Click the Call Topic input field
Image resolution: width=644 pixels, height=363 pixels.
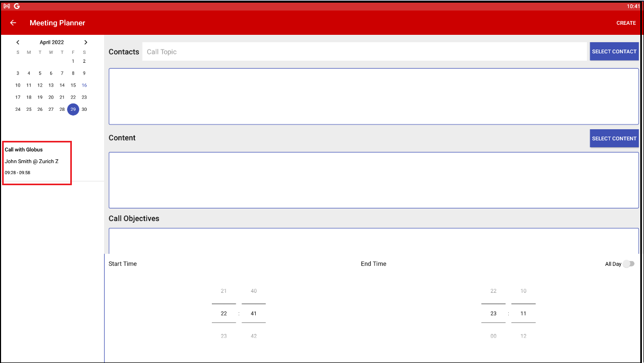[x=317, y=51]
